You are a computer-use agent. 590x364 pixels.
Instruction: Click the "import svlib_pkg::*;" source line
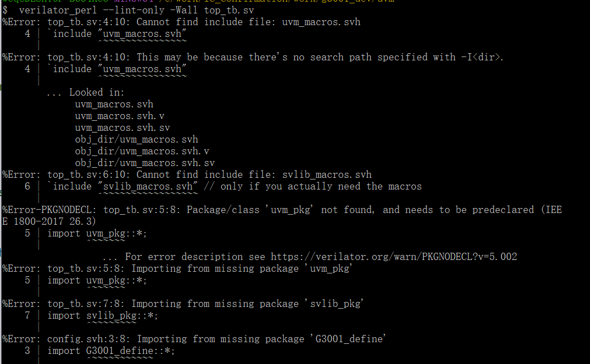(102, 315)
